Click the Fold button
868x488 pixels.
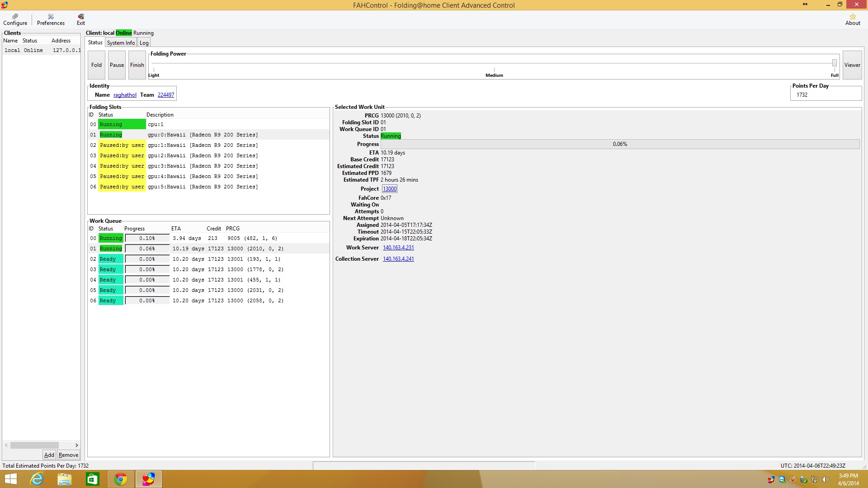tap(96, 65)
